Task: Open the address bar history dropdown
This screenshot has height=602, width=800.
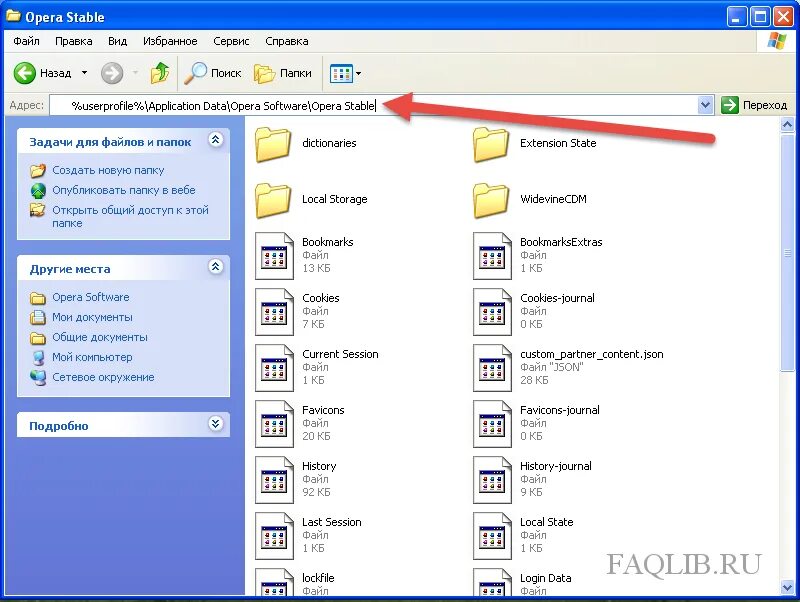Action: pos(705,105)
